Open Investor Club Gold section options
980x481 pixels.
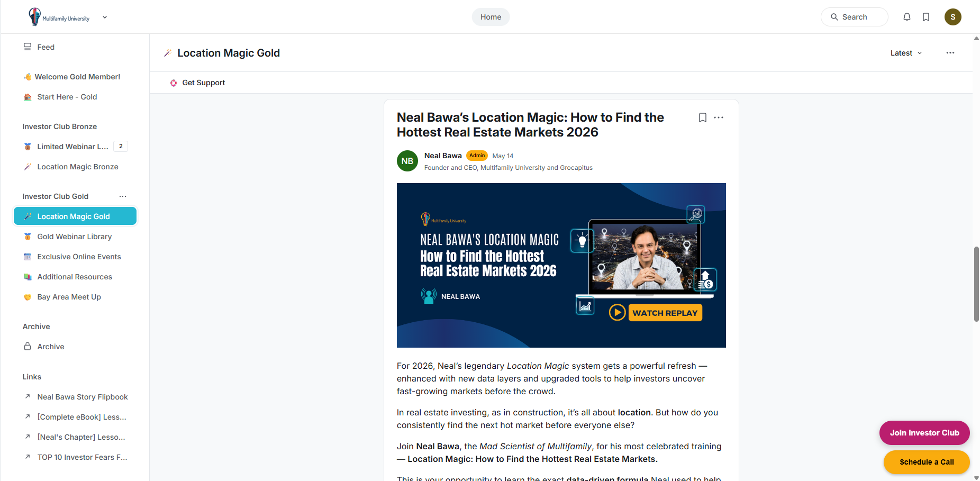pyautogui.click(x=123, y=196)
